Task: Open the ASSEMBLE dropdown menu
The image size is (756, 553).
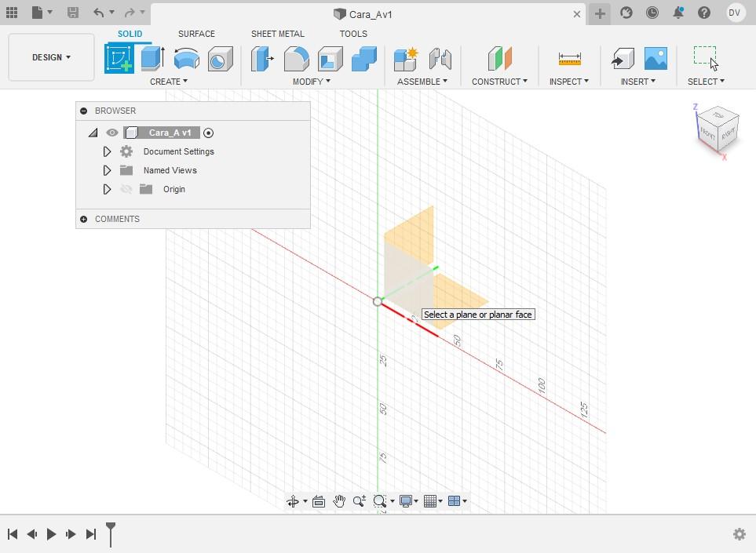Action: click(x=422, y=82)
